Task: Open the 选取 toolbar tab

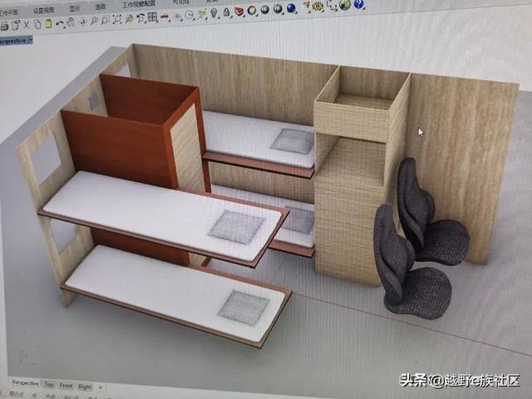Action: 101,7
